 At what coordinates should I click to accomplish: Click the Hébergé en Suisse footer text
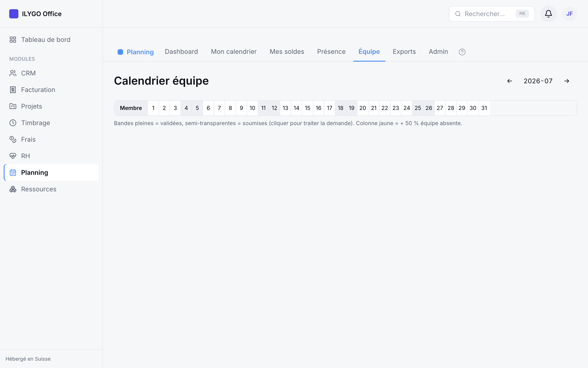[x=28, y=359]
